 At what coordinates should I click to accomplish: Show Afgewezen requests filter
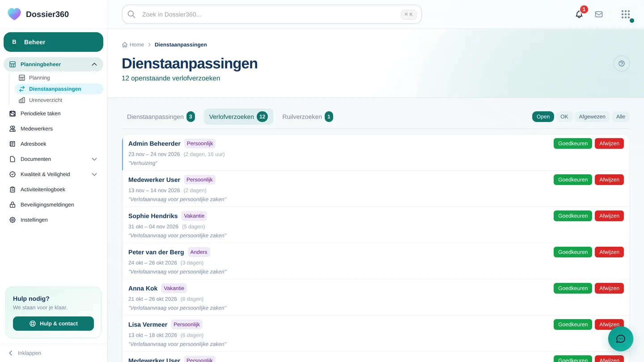pyautogui.click(x=592, y=117)
